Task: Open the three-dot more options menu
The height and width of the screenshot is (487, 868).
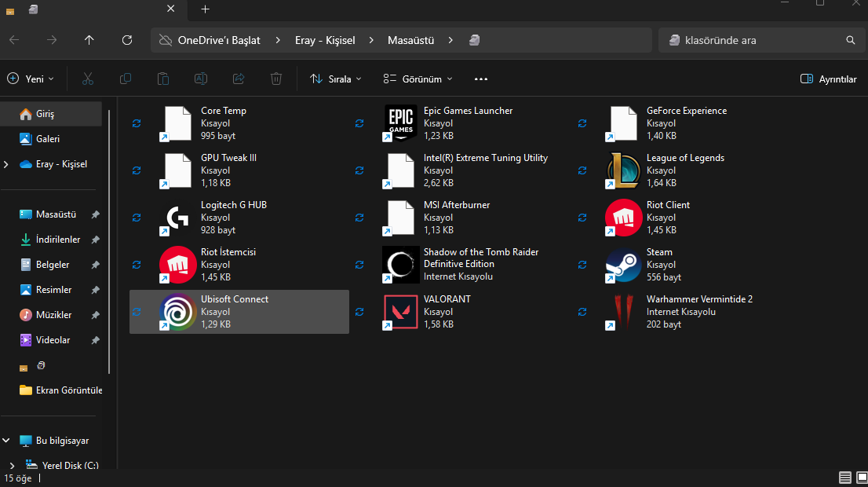Action: (x=481, y=79)
